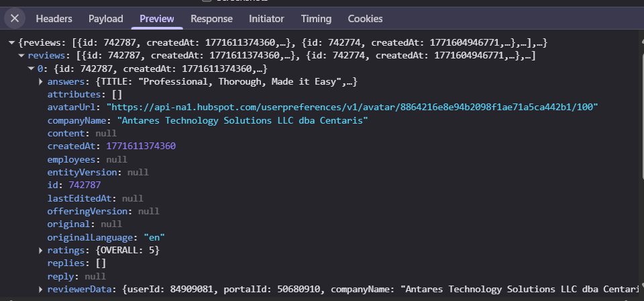The height and width of the screenshot is (301, 644).
Task: Show the Timing tab
Action: tap(316, 19)
